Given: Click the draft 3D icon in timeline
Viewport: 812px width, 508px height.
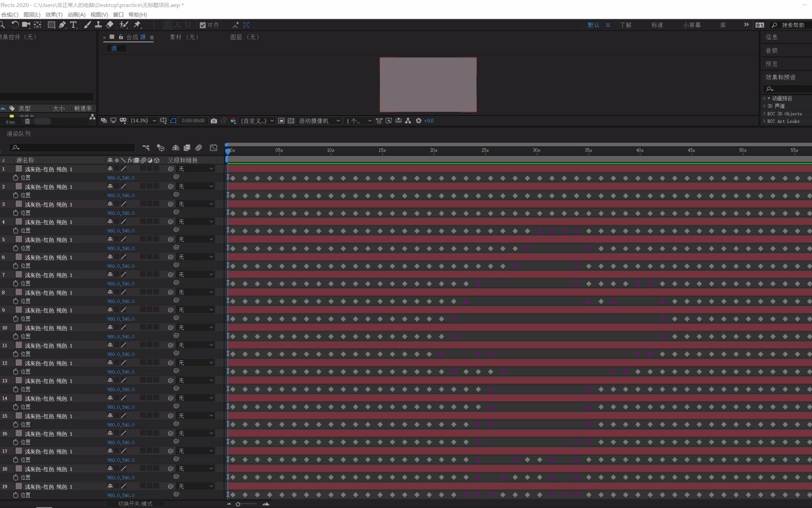Looking at the screenshot, I should 160,148.
